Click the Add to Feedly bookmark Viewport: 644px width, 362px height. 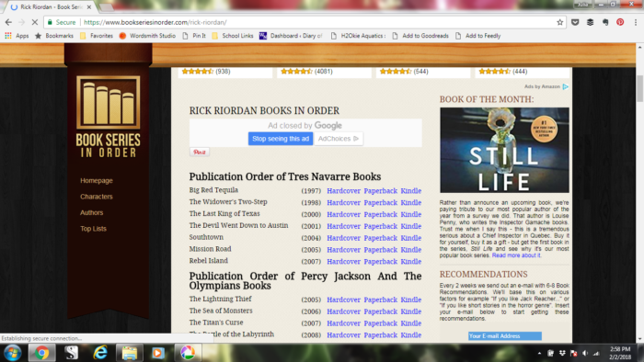[478, 36]
